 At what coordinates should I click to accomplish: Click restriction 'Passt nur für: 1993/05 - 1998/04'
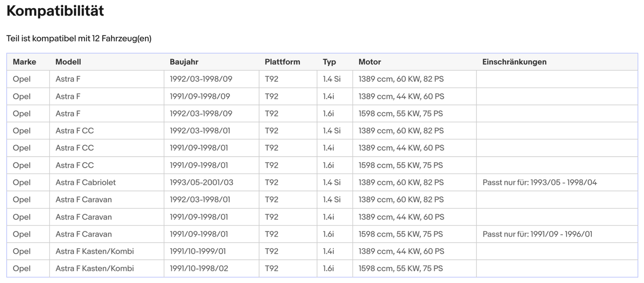coord(539,183)
